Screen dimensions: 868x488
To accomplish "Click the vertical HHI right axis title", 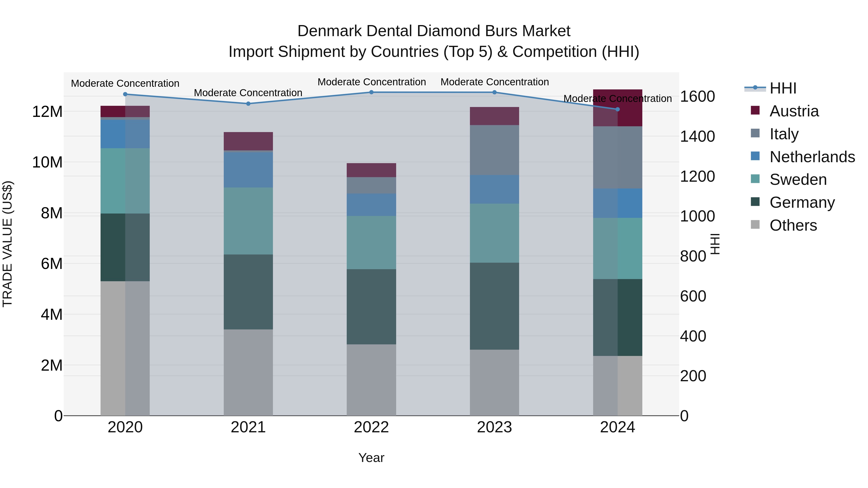I will pyautogui.click(x=715, y=244).
